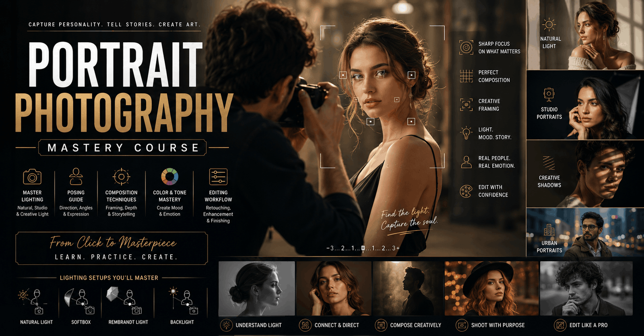The height and width of the screenshot is (336, 644).
Task: Open the black-and-white profile photo above Understand Light
Action: [257, 288]
